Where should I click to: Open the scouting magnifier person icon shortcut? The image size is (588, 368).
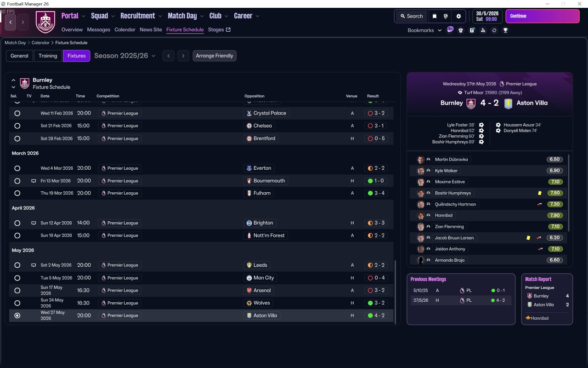[x=483, y=30]
